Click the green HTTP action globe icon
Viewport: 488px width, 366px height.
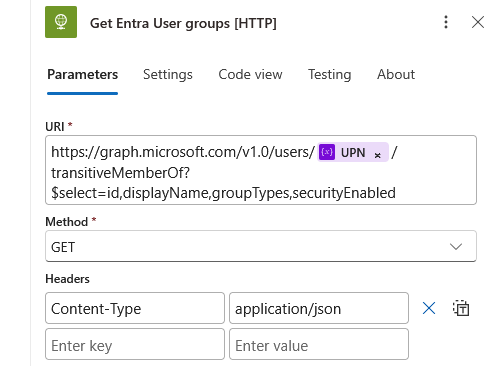click(x=61, y=22)
